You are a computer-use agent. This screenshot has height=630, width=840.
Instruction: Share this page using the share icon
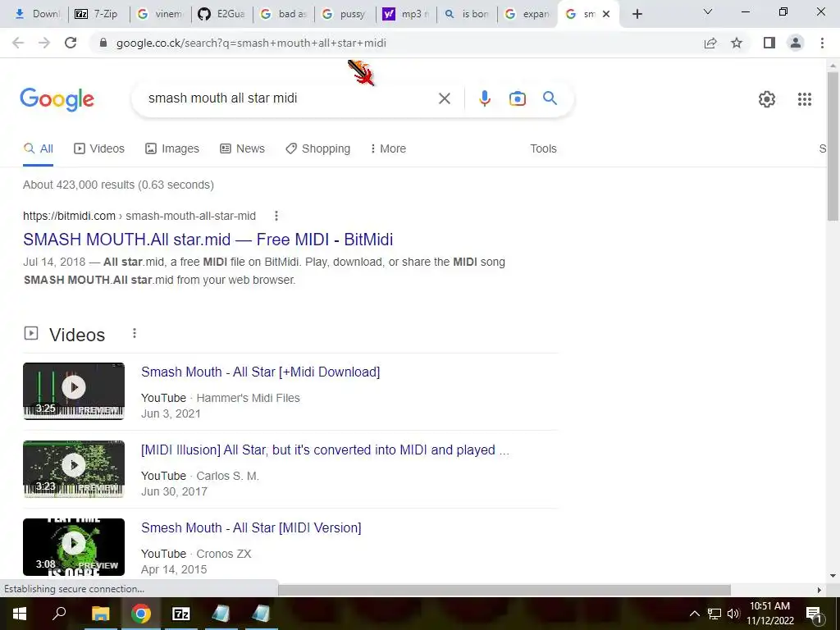(x=710, y=43)
